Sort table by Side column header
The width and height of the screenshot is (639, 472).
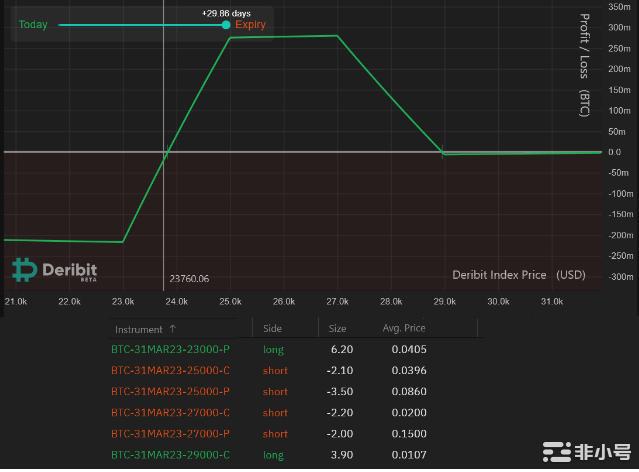click(x=272, y=328)
